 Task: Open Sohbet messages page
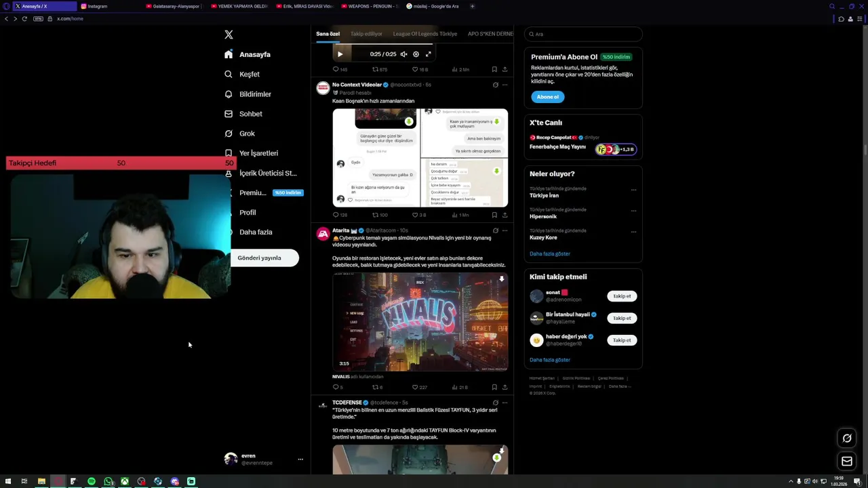tap(243, 114)
